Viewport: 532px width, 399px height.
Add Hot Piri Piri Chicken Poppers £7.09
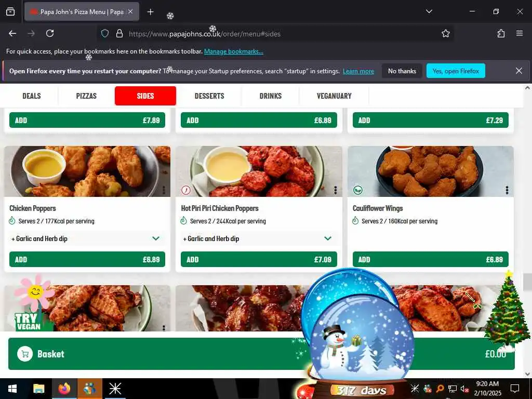tap(259, 260)
